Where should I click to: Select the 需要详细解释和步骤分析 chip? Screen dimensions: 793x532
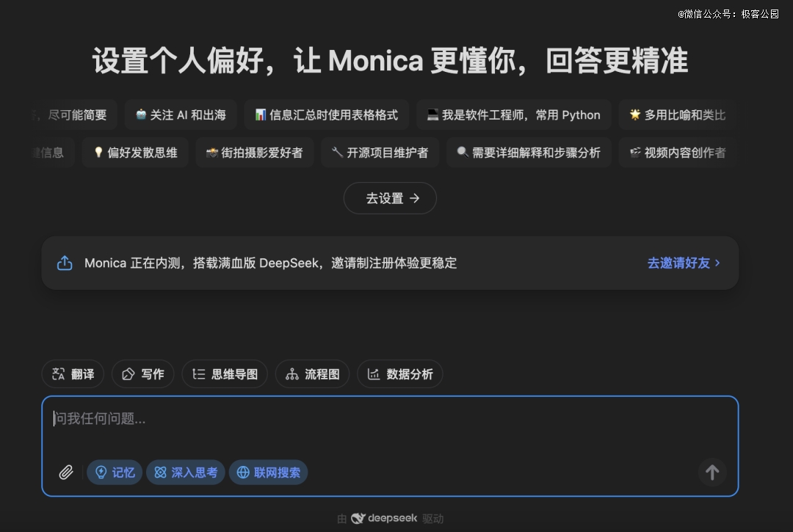pos(529,153)
